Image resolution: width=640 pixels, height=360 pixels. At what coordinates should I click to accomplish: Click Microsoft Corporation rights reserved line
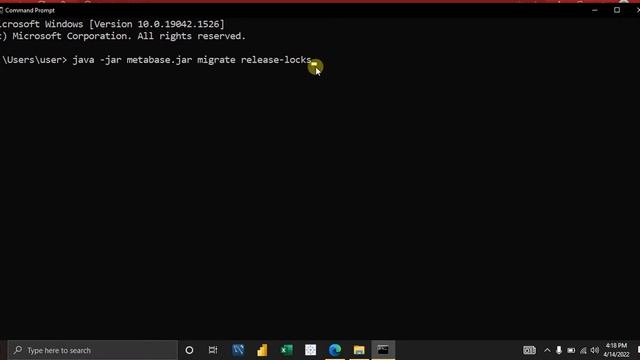point(123,36)
